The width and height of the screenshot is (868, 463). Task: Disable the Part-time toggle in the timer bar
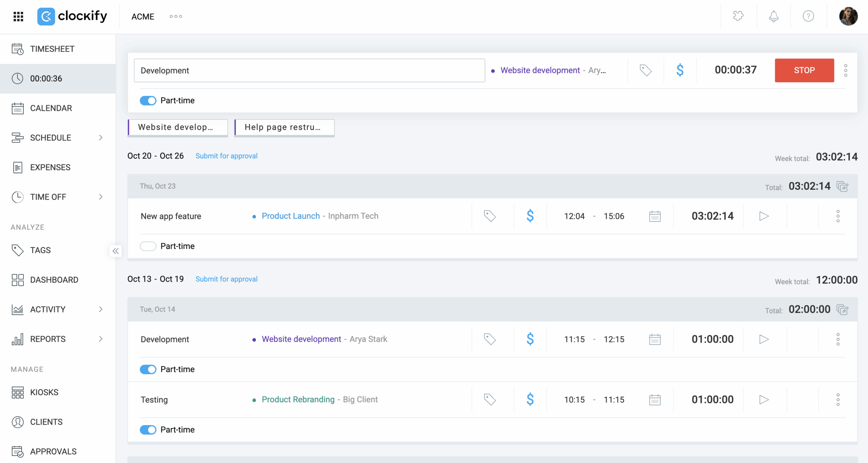coord(148,101)
